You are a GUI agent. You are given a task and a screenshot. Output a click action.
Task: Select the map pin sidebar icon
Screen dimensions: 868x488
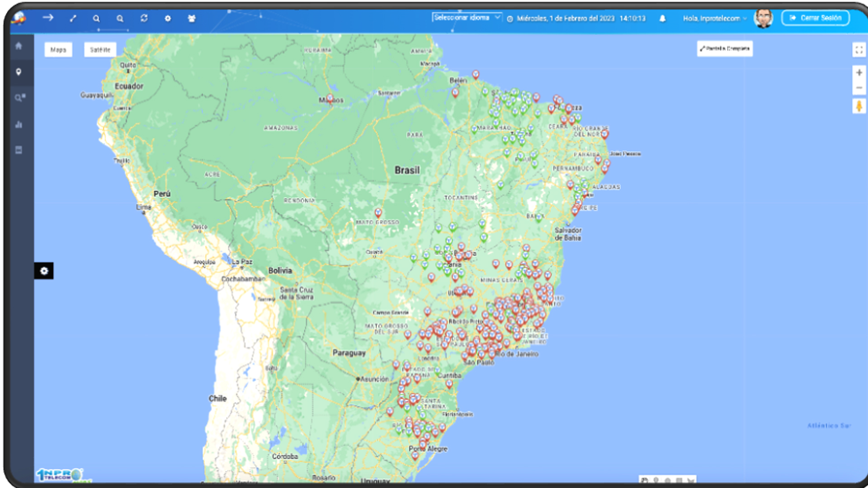[19, 72]
